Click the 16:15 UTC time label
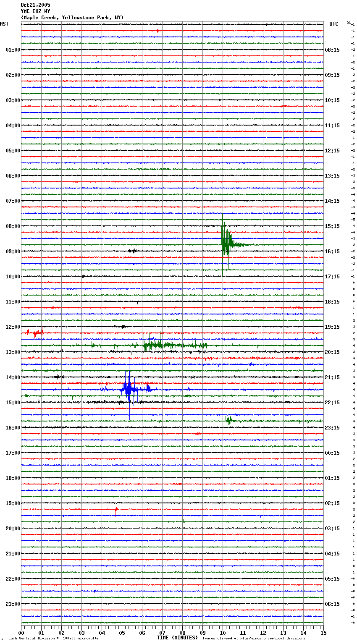357x644 pixels. tap(332, 251)
